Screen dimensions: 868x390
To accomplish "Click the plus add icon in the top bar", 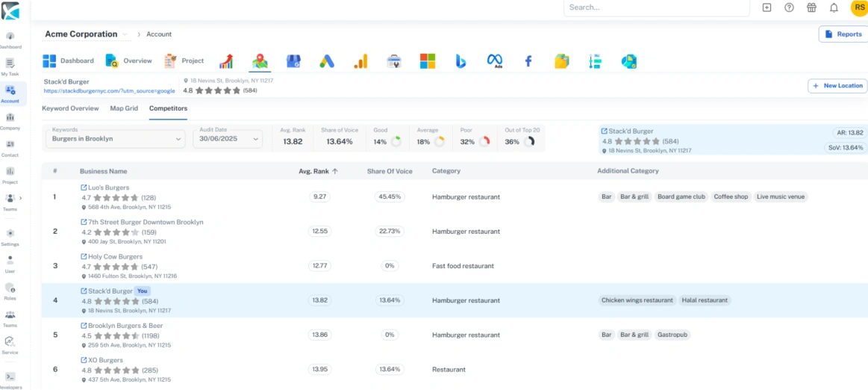I will point(766,7).
